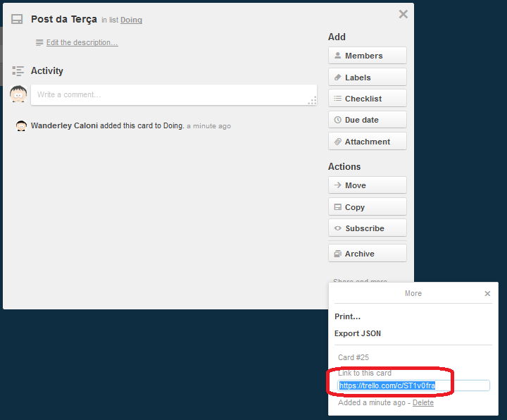
Task: Open the Members button in Add section
Action: pyautogui.click(x=367, y=56)
